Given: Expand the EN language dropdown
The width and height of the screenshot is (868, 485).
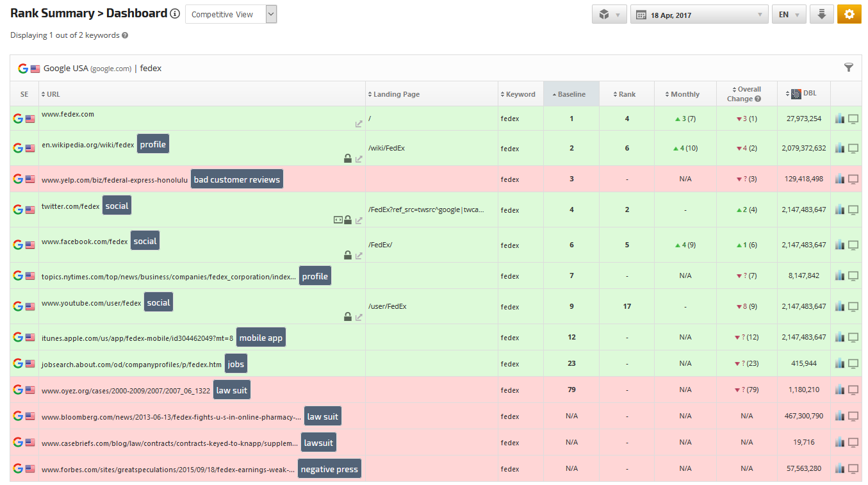Looking at the screenshot, I should click(x=789, y=15).
